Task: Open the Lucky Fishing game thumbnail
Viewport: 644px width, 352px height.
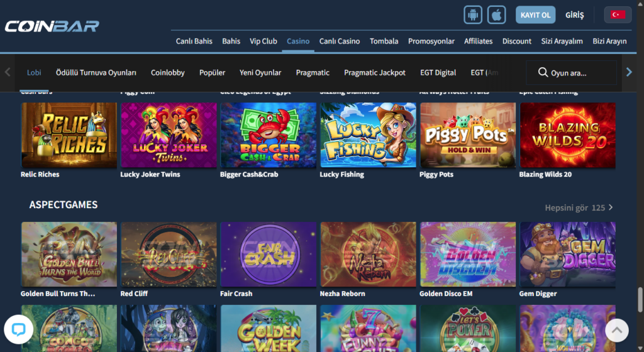Action: (368, 135)
